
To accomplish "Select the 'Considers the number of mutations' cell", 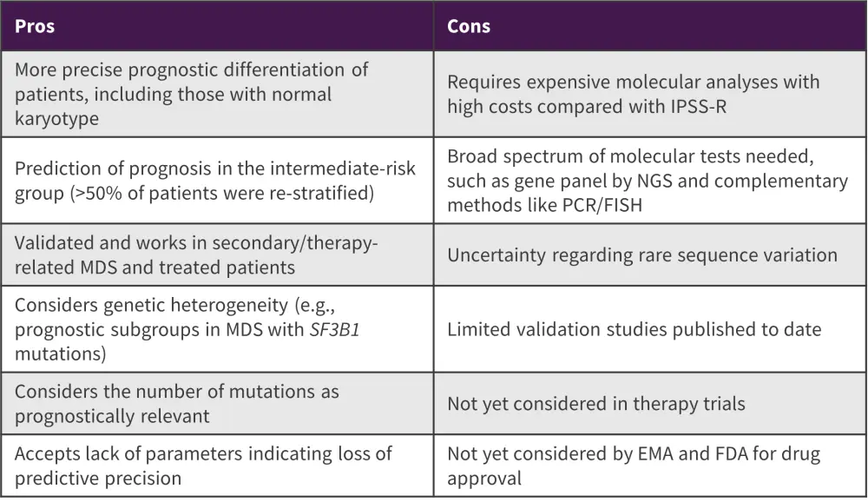I will click(217, 404).
